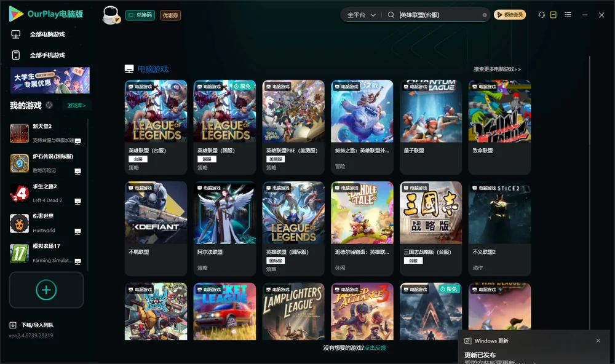Open the Rocket League game card
The image size is (615, 364).
click(x=224, y=312)
